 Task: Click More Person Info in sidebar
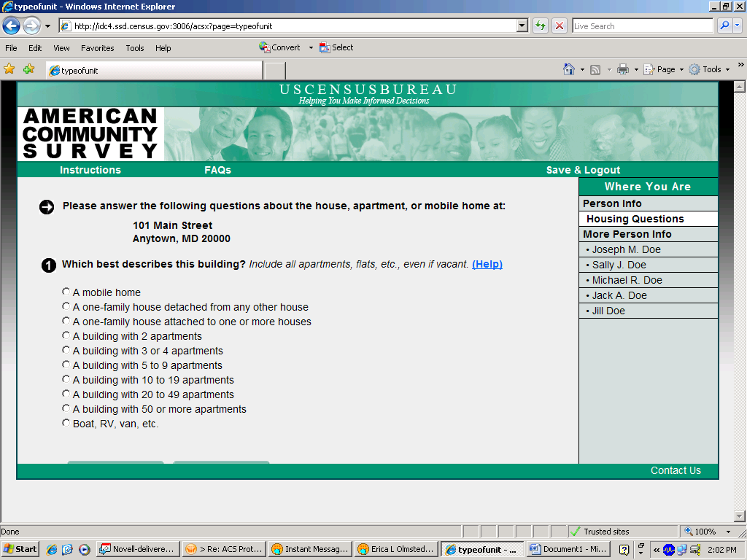649,234
